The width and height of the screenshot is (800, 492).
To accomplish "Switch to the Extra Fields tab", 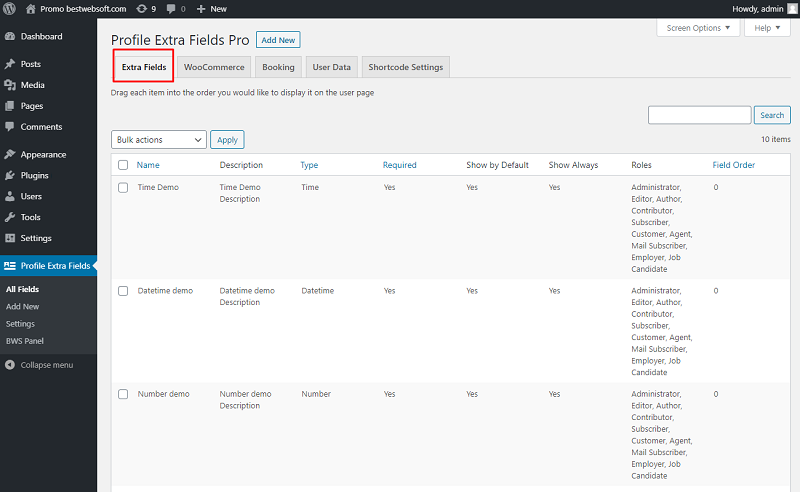I will click(144, 67).
